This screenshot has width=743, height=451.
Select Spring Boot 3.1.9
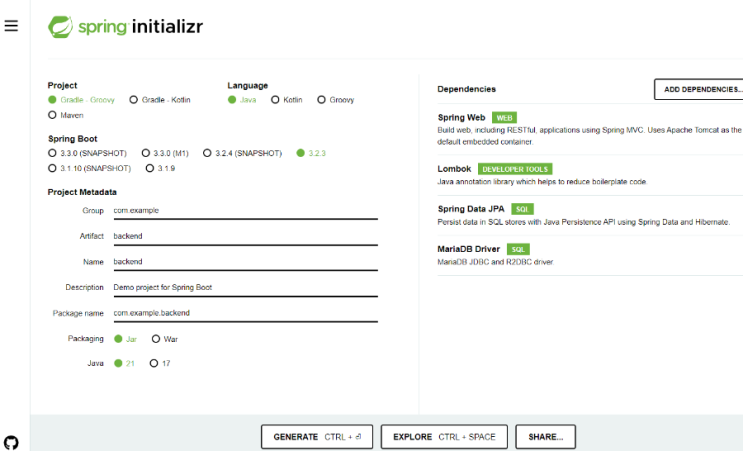(161, 168)
